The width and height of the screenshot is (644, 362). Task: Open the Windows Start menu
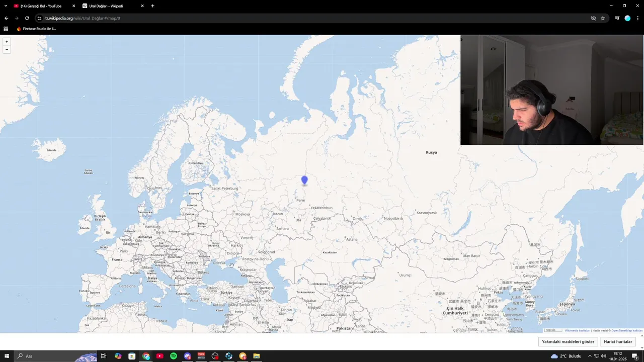7,356
